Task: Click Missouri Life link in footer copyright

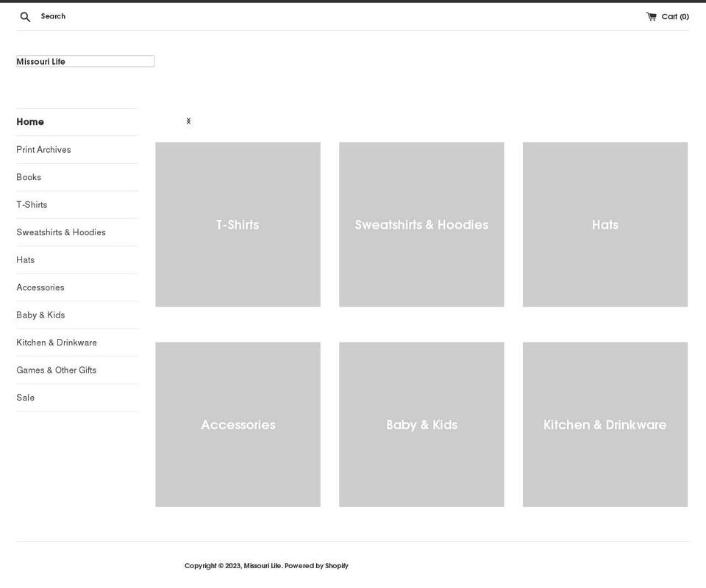Action: tap(263, 566)
